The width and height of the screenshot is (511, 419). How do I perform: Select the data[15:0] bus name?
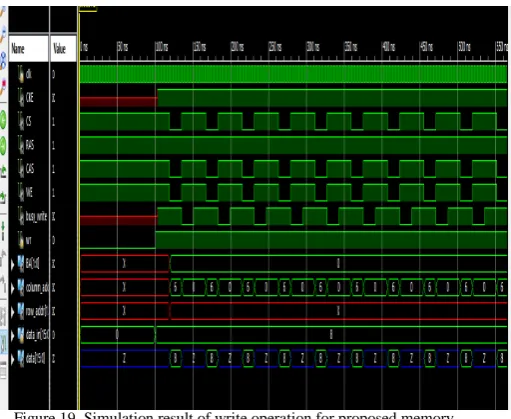point(35,359)
